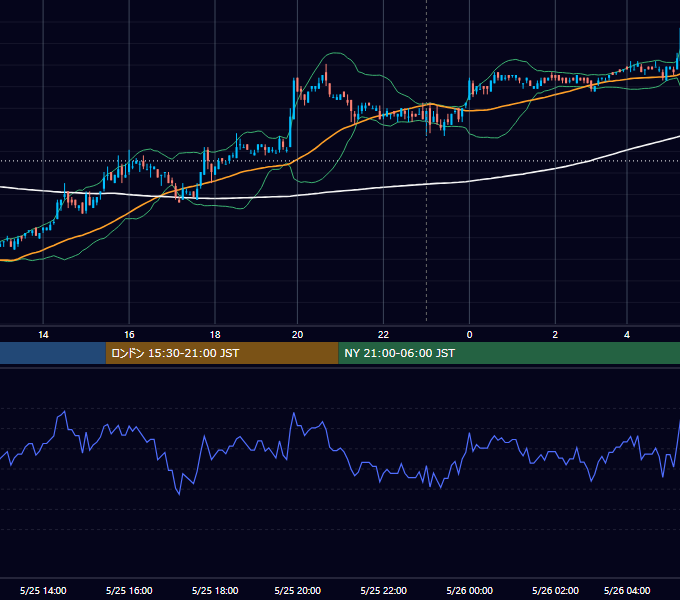Click the 5/26 00:00 date label
This screenshot has height=600, width=680.
tap(470, 590)
